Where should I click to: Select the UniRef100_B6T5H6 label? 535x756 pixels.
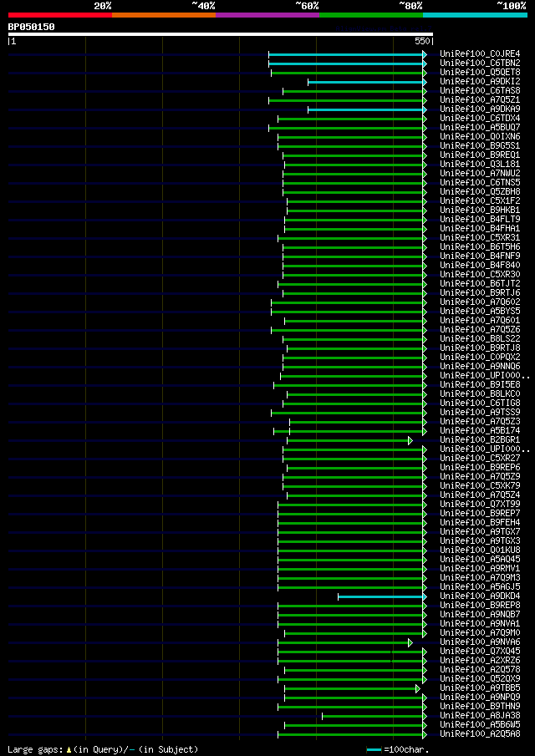pos(480,246)
